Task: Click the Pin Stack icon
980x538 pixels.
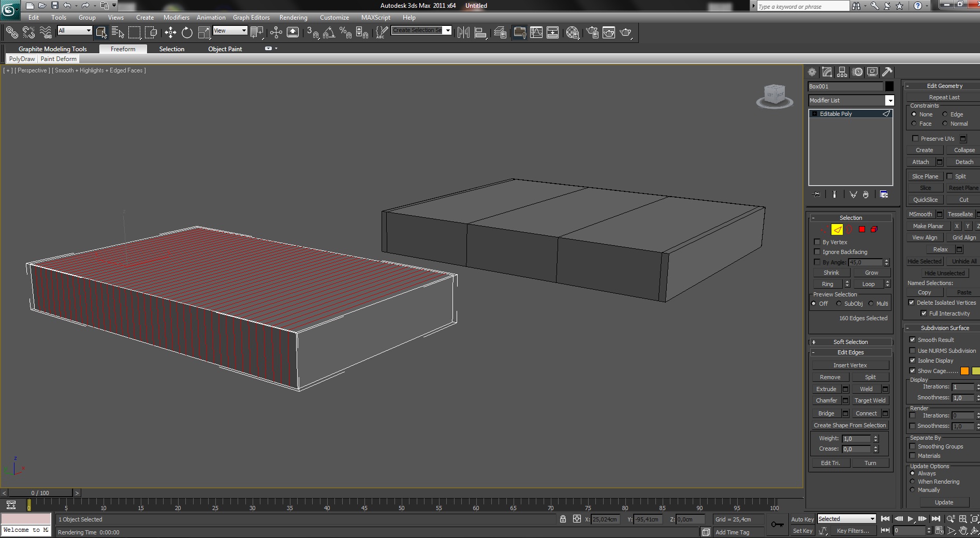Action: [x=817, y=195]
